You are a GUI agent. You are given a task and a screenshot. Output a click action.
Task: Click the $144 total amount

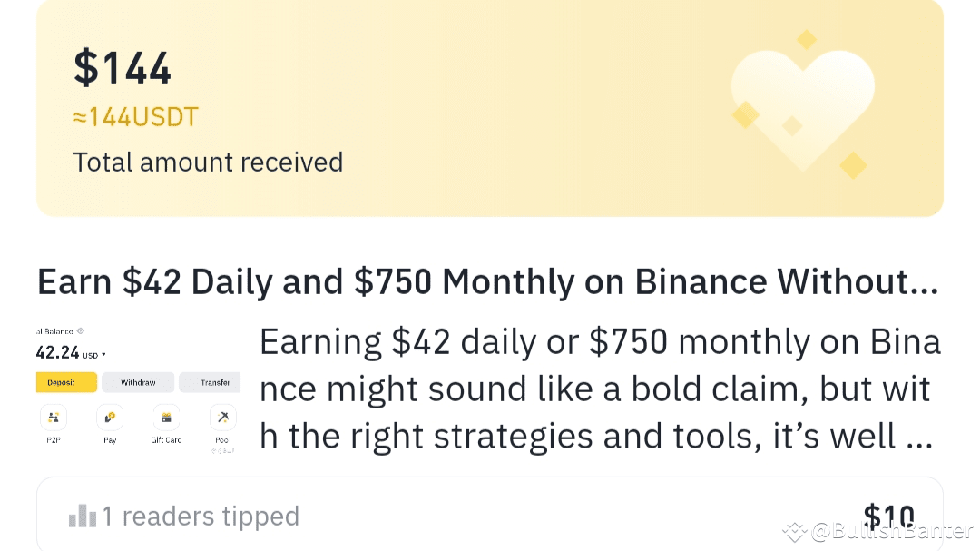pos(122,68)
